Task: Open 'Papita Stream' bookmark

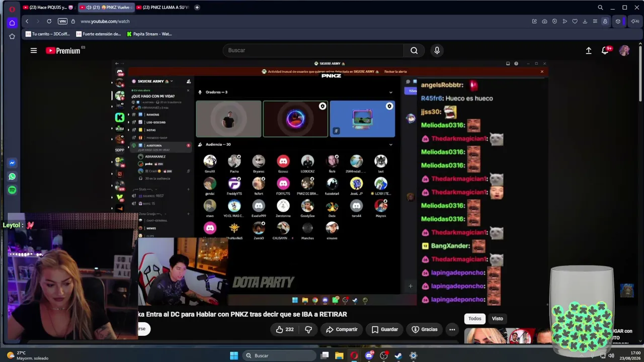Action: tap(149, 34)
